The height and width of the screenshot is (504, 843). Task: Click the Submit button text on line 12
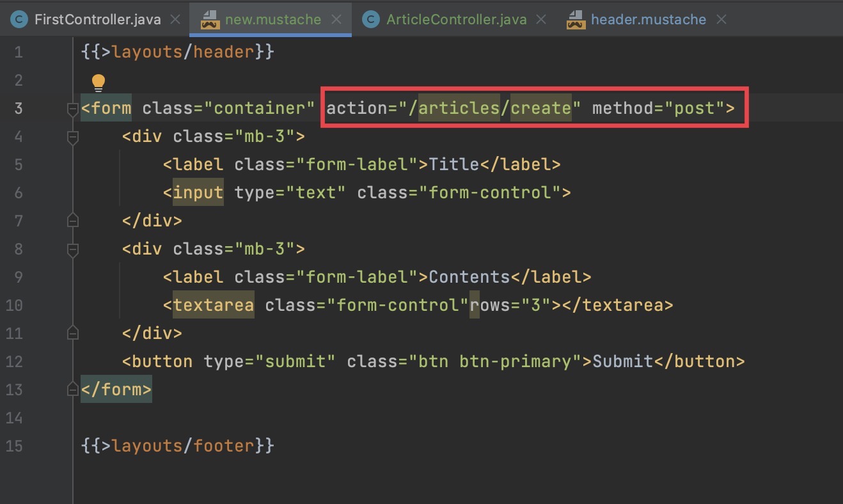[x=622, y=361]
